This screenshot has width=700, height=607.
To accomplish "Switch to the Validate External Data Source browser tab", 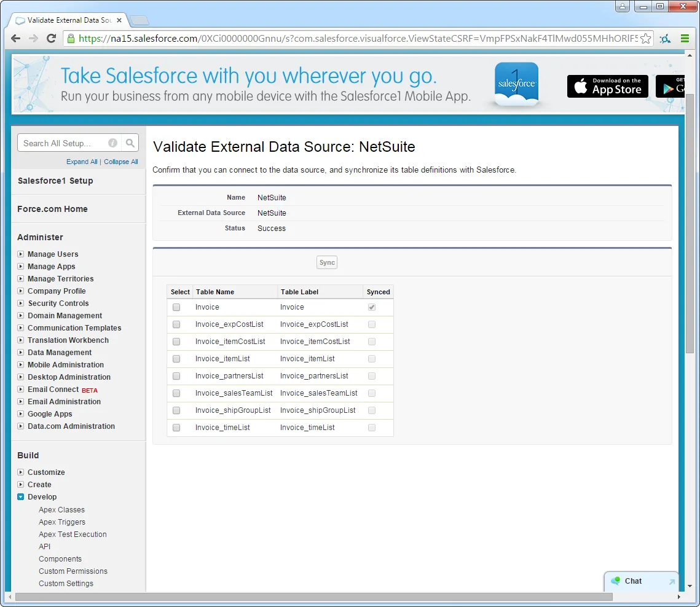I will click(65, 19).
